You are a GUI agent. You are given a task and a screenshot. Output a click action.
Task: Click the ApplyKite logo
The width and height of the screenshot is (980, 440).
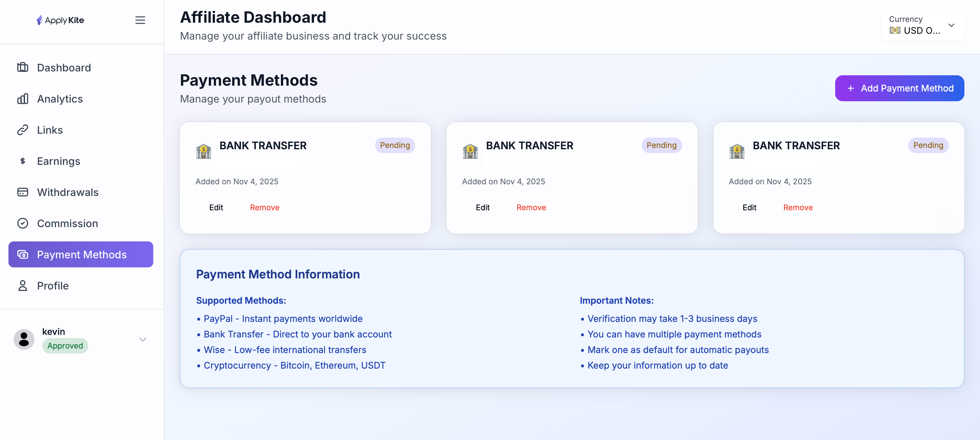pyautogui.click(x=60, y=20)
